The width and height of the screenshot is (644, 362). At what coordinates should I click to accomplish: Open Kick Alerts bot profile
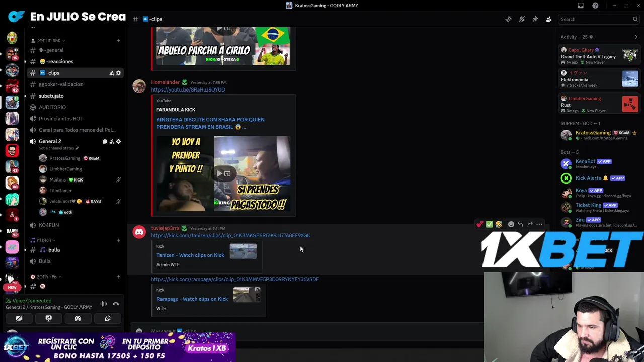click(599, 178)
